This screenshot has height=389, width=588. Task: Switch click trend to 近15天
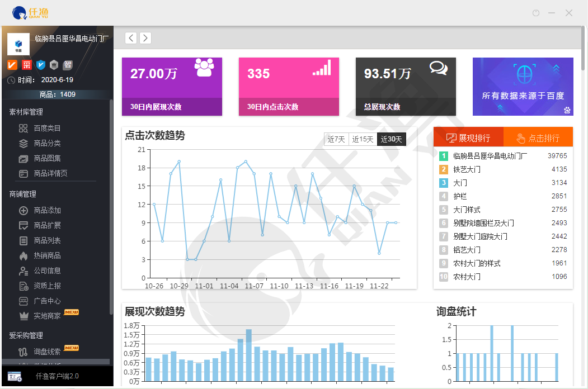[x=363, y=139]
